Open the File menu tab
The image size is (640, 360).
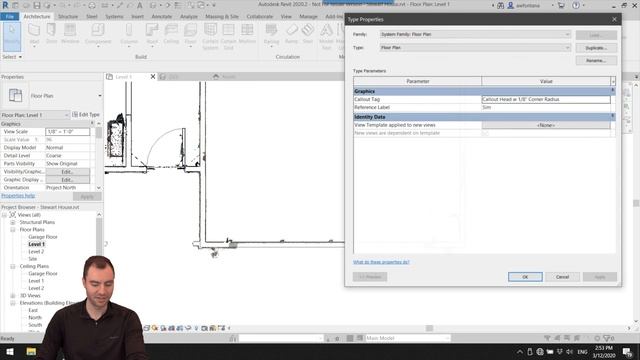(10, 16)
